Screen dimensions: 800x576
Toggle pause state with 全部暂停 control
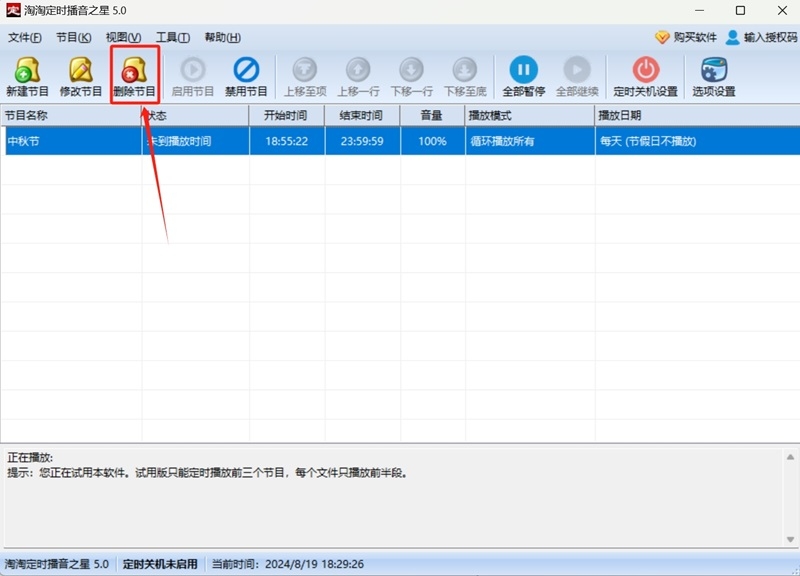click(x=524, y=76)
